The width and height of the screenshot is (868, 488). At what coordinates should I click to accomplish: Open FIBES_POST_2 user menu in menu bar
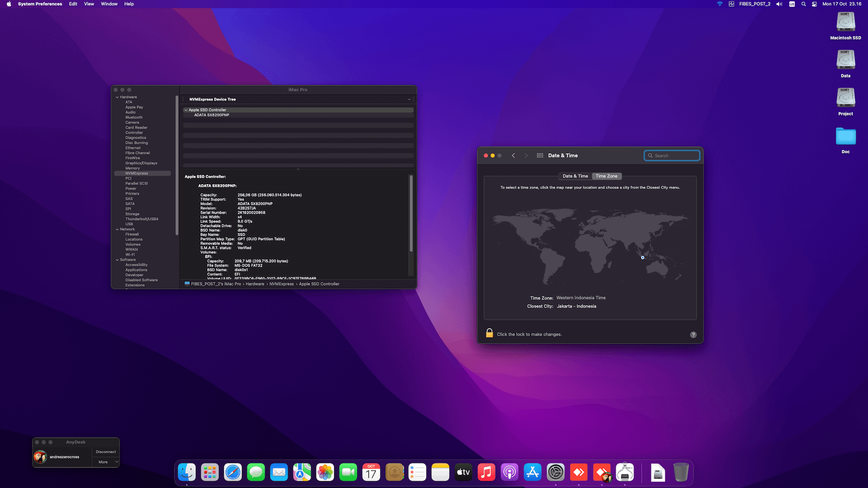755,4
